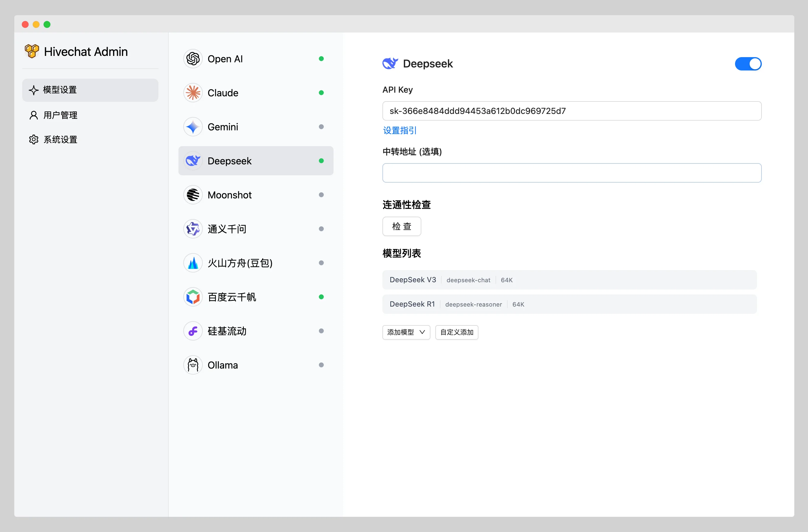Select the Ollama provider icon

pos(193,365)
